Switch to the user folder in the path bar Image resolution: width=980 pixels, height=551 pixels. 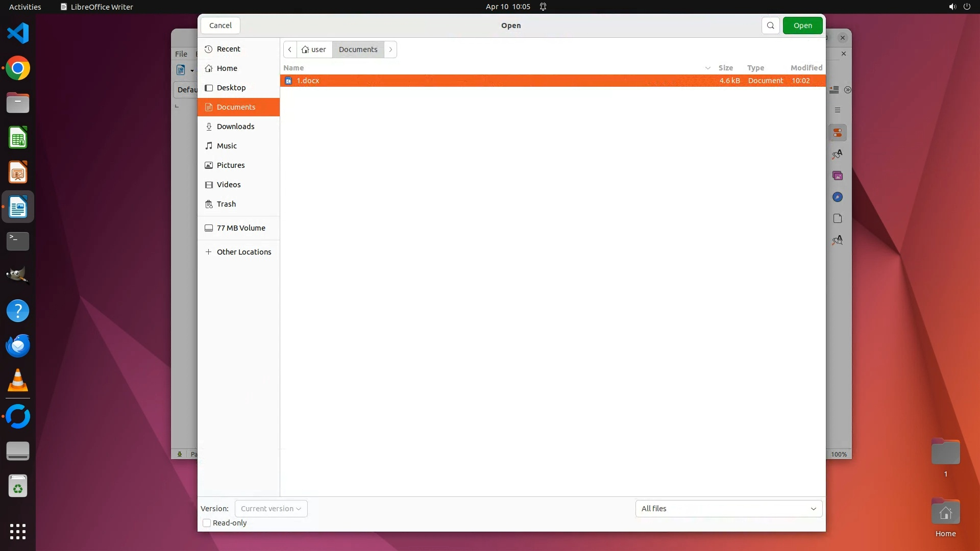314,49
